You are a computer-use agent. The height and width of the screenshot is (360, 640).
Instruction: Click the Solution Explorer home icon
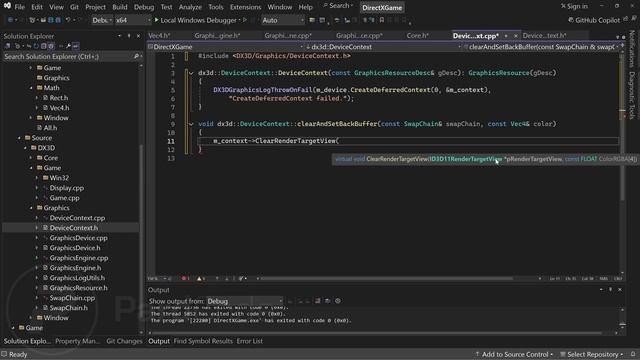(x=8, y=46)
